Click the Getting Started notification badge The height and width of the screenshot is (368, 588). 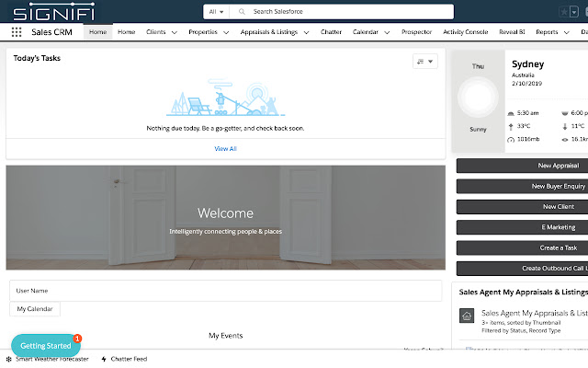(77, 339)
